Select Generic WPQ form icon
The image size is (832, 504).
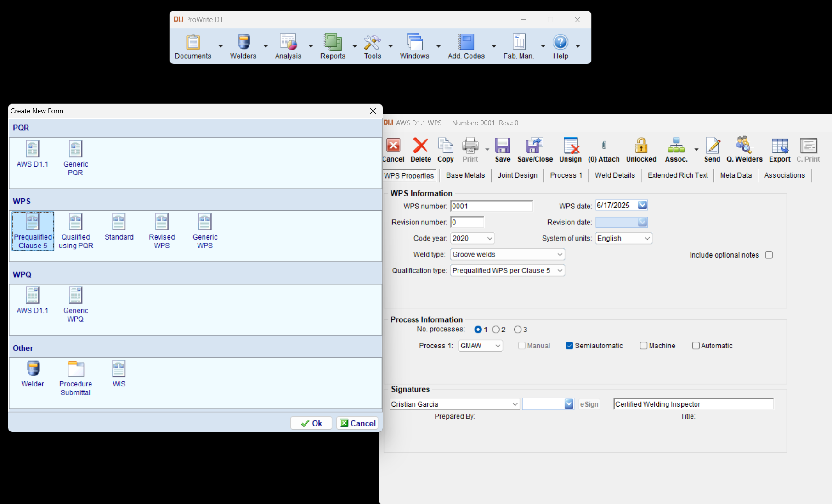76,304
